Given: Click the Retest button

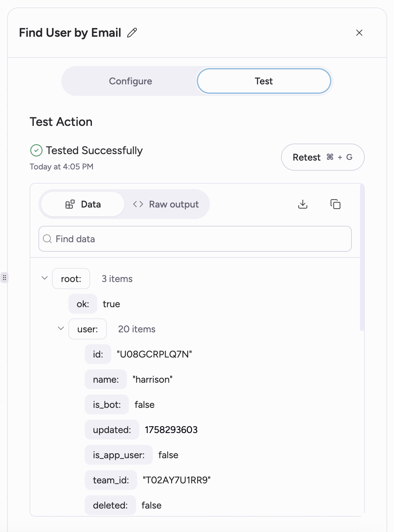Looking at the screenshot, I should coord(323,157).
